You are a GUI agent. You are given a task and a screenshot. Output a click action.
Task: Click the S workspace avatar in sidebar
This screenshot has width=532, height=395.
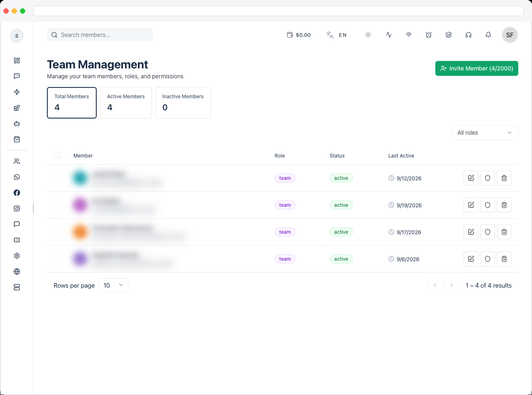pyautogui.click(x=17, y=36)
